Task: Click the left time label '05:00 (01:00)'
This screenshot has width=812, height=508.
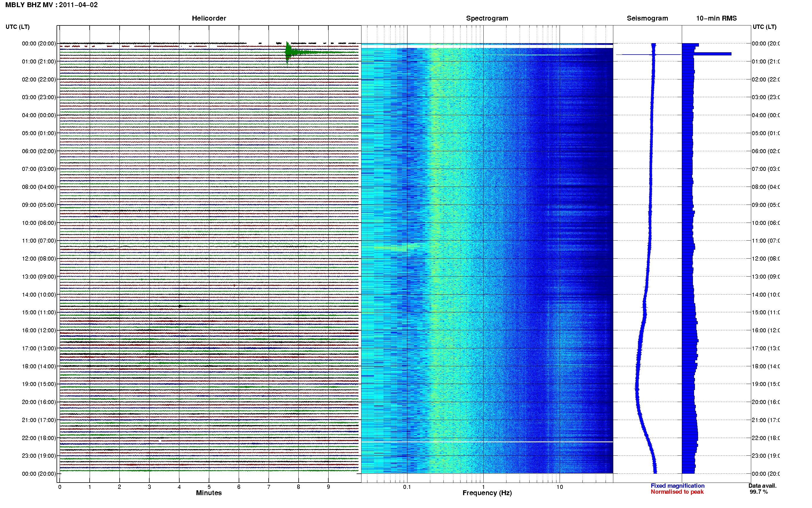Action: [39, 133]
